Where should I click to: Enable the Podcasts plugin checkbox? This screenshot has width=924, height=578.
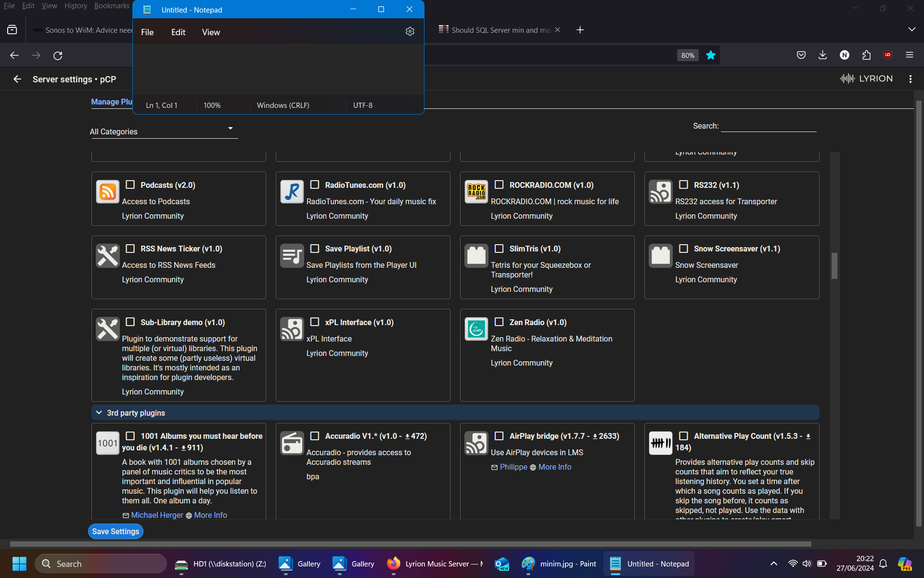(130, 184)
